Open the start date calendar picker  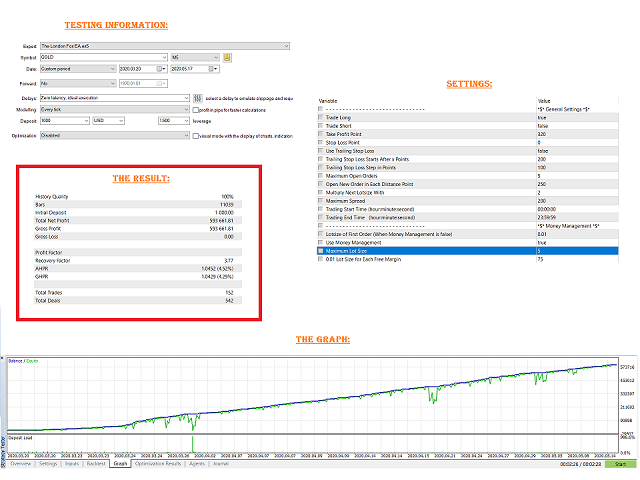[x=161, y=69]
